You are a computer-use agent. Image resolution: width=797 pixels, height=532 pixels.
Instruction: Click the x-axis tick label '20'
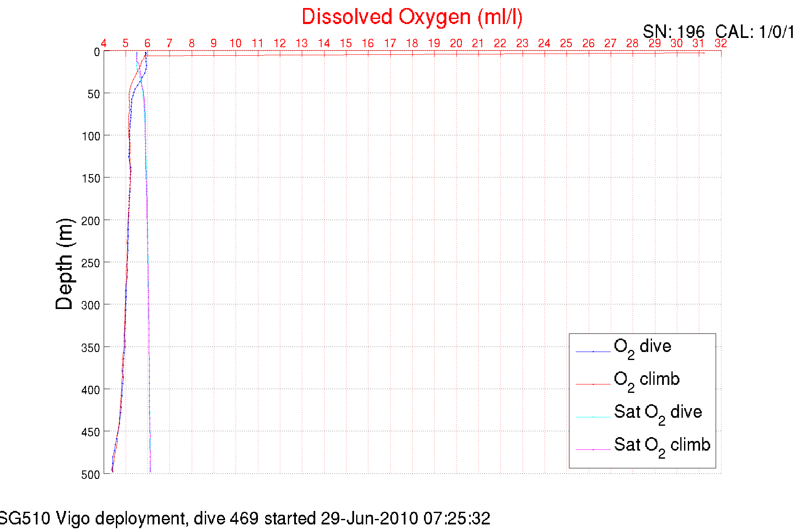tap(456, 43)
